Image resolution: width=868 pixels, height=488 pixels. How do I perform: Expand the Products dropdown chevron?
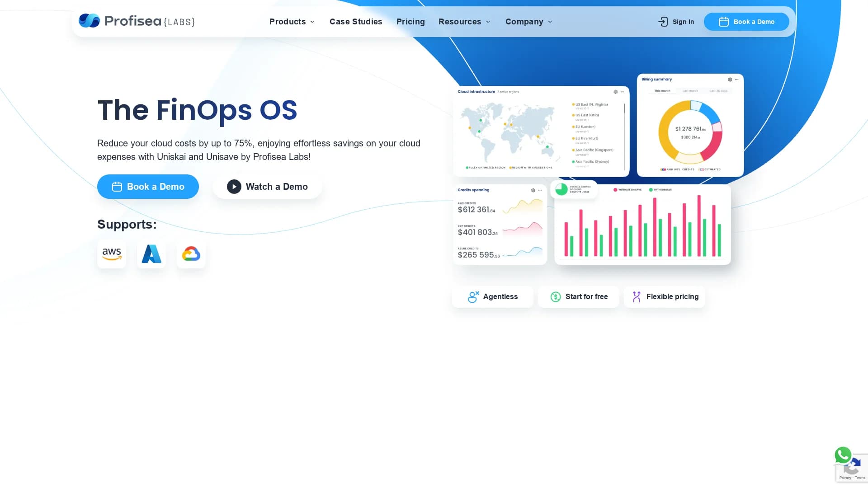pyautogui.click(x=312, y=22)
